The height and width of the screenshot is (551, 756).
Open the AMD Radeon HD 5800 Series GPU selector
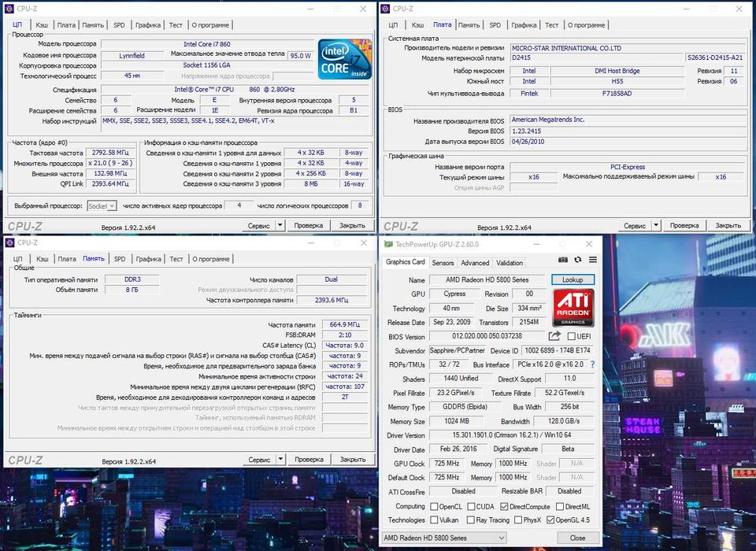444,538
